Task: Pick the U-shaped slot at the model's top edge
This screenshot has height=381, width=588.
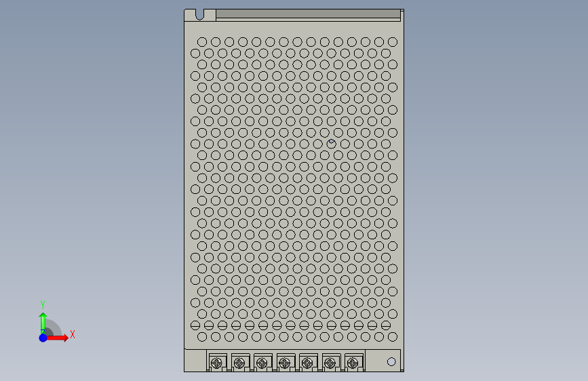Action: (200, 15)
